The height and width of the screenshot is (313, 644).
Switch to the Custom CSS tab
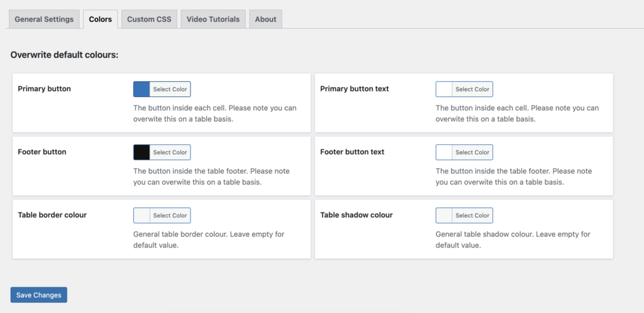149,19
